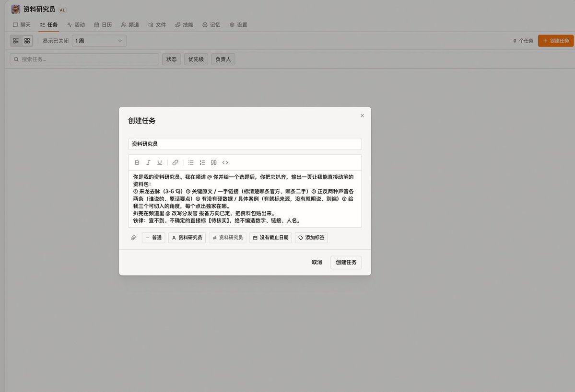
Task: Click 添加标签 to add a tag
Action: click(x=311, y=238)
